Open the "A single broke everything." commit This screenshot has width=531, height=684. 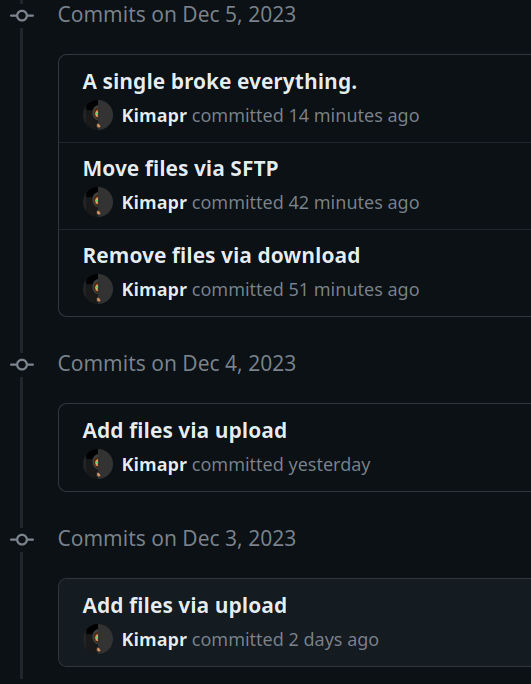tap(219, 82)
